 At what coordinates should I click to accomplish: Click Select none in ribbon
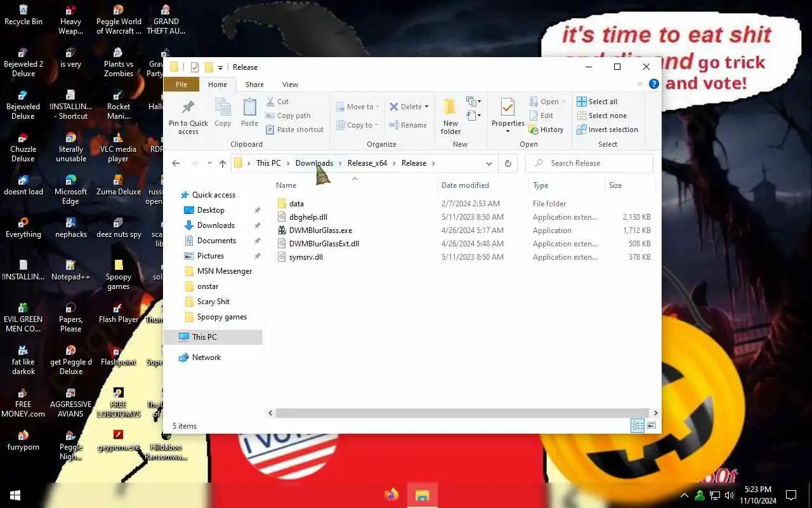(x=601, y=116)
